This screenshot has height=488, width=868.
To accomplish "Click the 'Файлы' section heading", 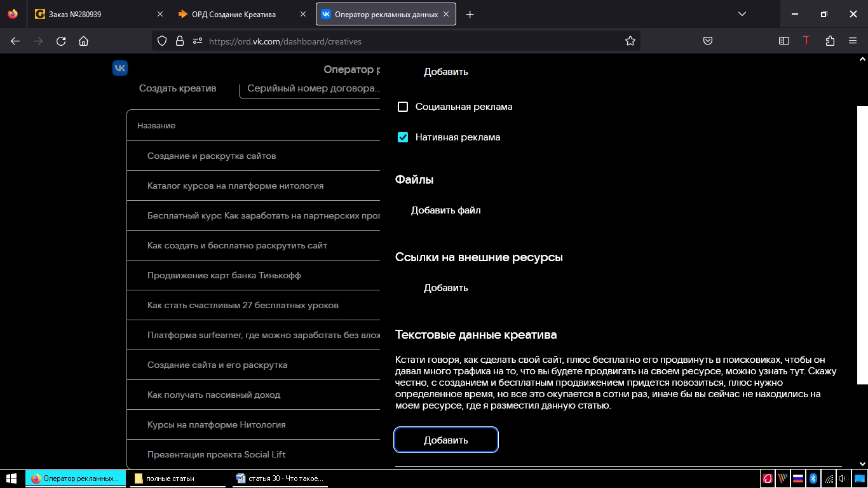I will (x=414, y=180).
